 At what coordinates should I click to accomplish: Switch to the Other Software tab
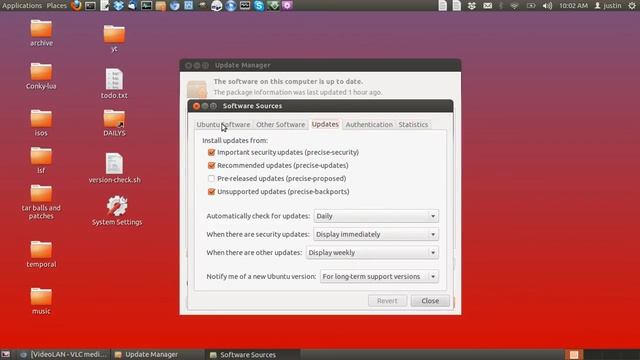click(x=280, y=124)
